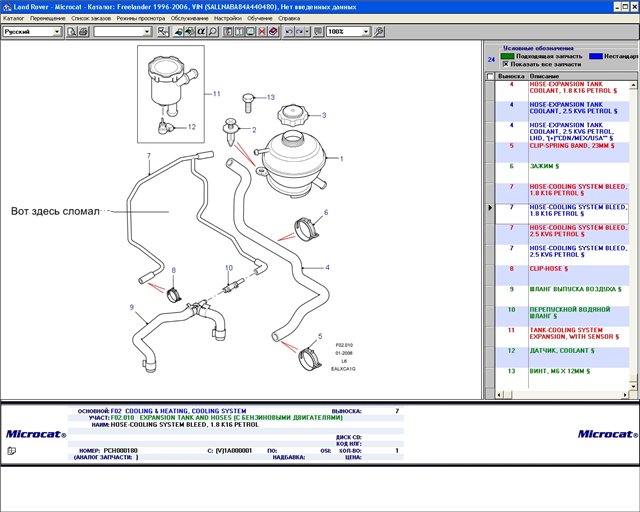Click the redo forward arrow icon
Viewport: 640px width, 512px height.
[300, 31]
